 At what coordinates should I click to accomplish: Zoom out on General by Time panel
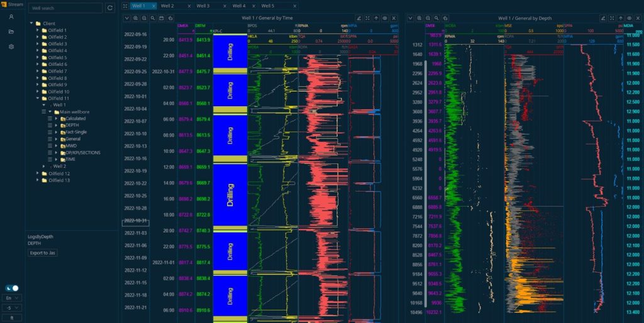pyautogui.click(x=144, y=18)
